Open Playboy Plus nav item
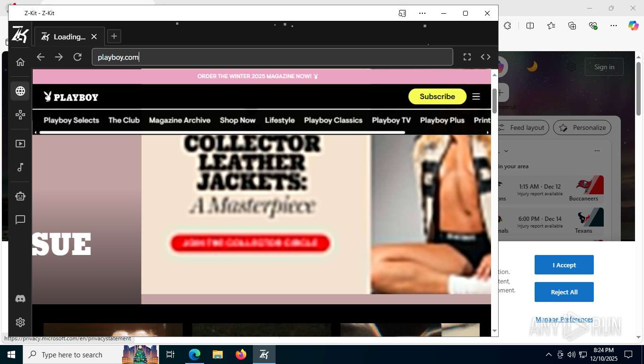Screen dimensions: 644x364 (x=442, y=120)
